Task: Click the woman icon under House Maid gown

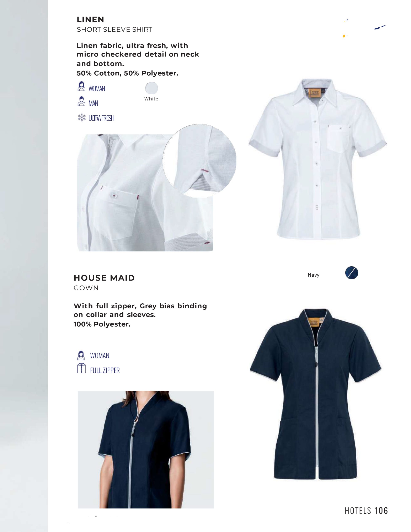Action: tap(81, 355)
